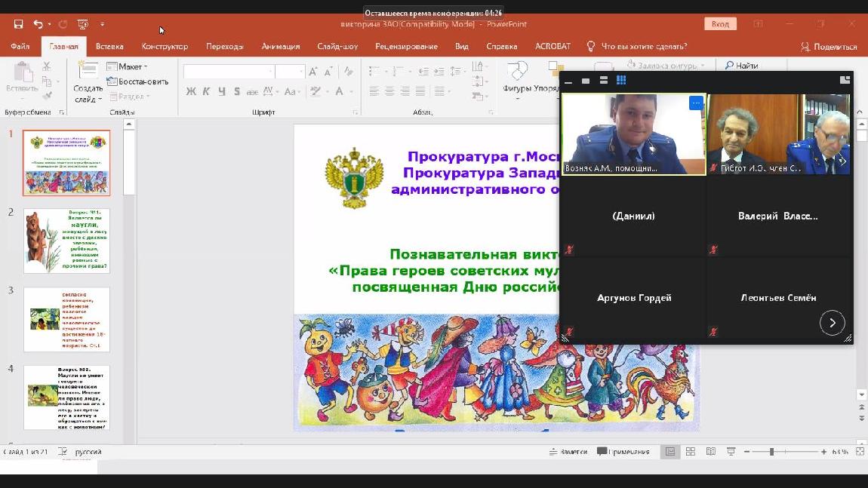Undo the last action in PowerPoint
Image resolution: width=868 pixels, height=488 pixels.
coord(38,24)
